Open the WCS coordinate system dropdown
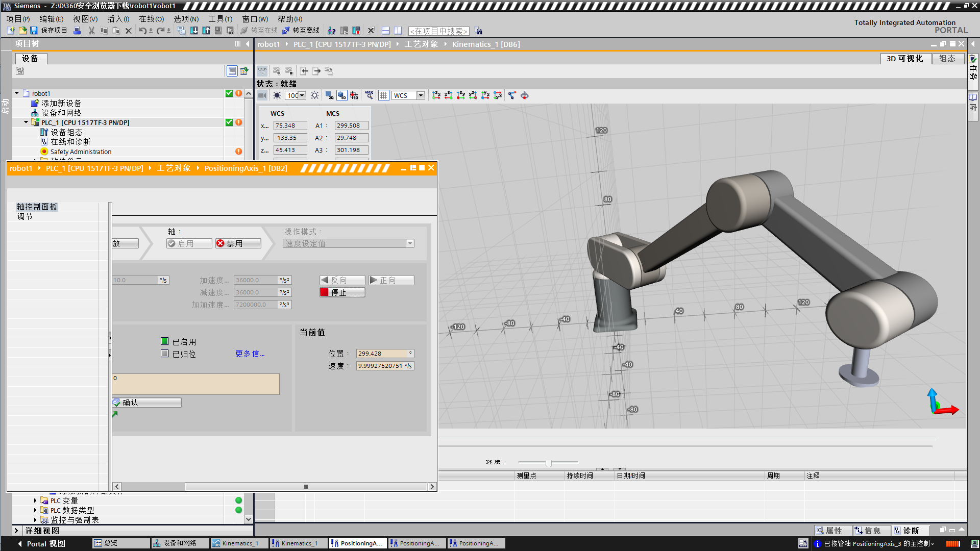 click(421, 95)
